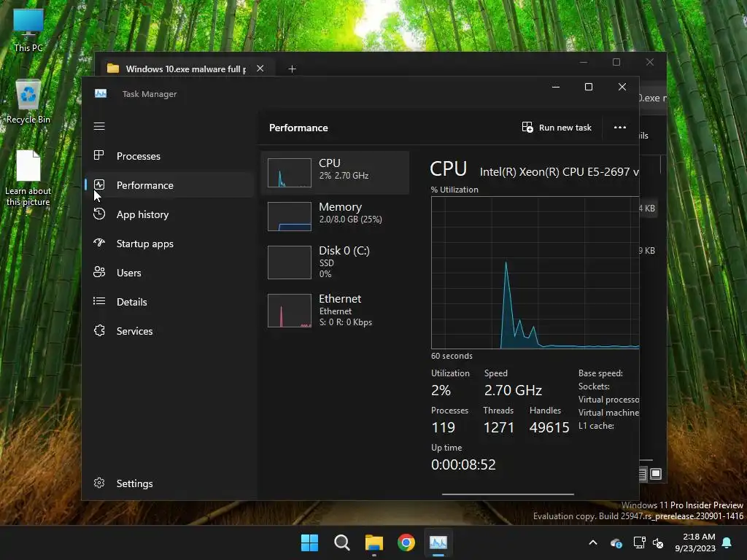Show hidden system tray icons
This screenshot has height=560, width=747.
(x=593, y=542)
